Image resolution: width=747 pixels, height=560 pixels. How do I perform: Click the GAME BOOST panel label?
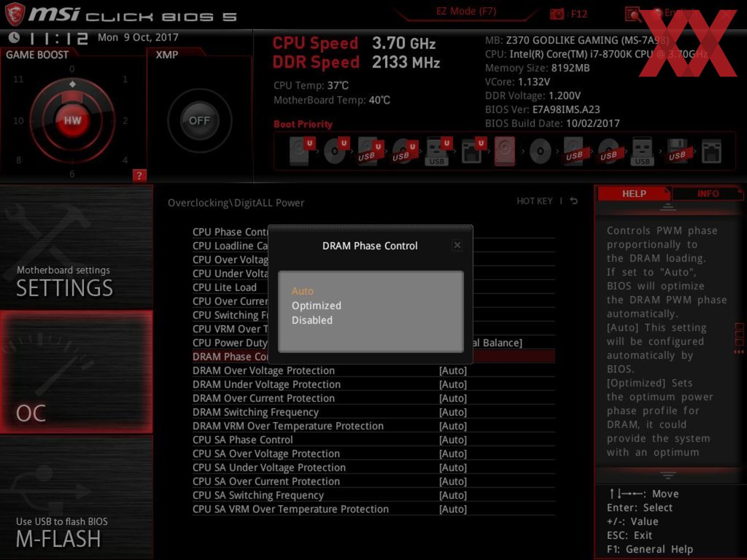point(37,55)
